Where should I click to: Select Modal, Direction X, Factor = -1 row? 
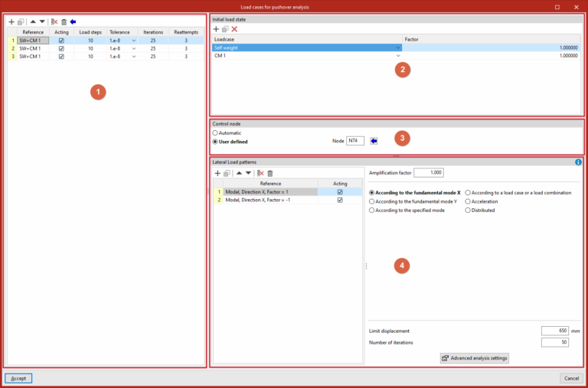click(270, 201)
